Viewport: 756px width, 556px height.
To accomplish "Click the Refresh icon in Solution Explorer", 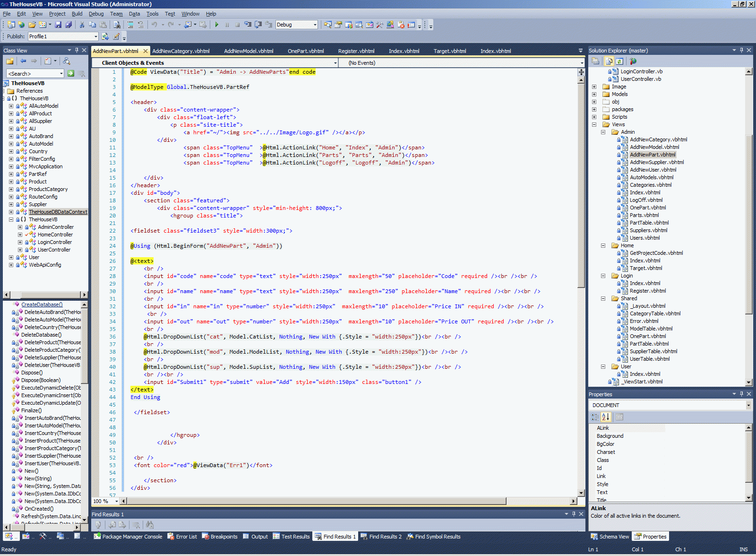I will [619, 61].
